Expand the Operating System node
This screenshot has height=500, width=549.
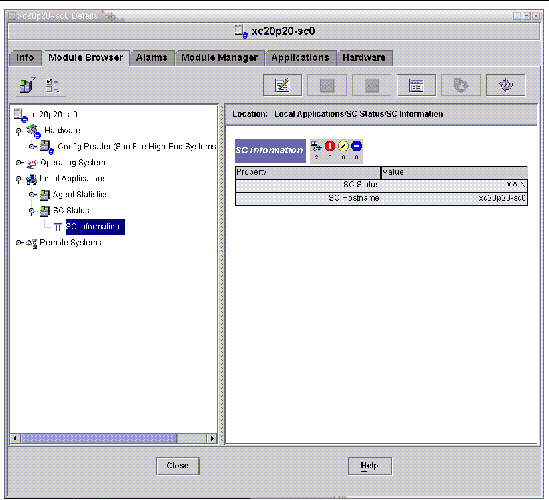[19, 162]
